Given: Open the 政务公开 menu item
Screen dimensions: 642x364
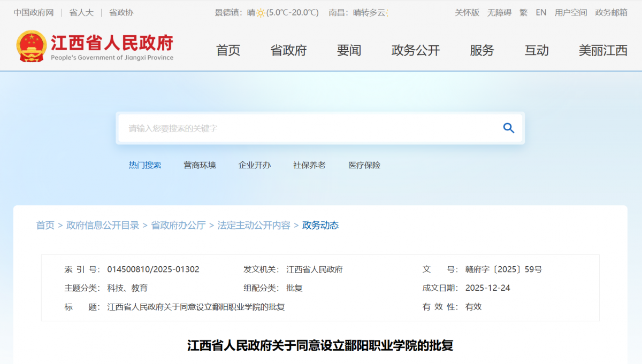Looking at the screenshot, I should pos(415,50).
